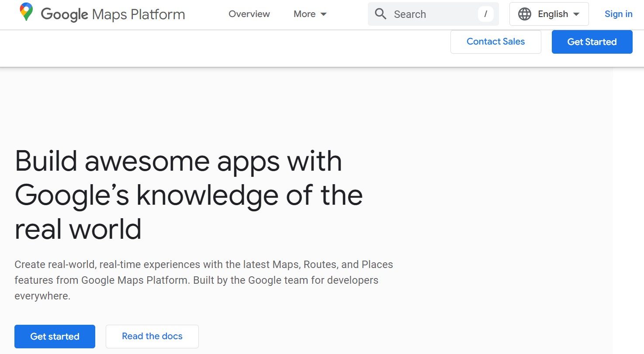Open the English language selector
The height and width of the screenshot is (354, 644).
click(549, 14)
